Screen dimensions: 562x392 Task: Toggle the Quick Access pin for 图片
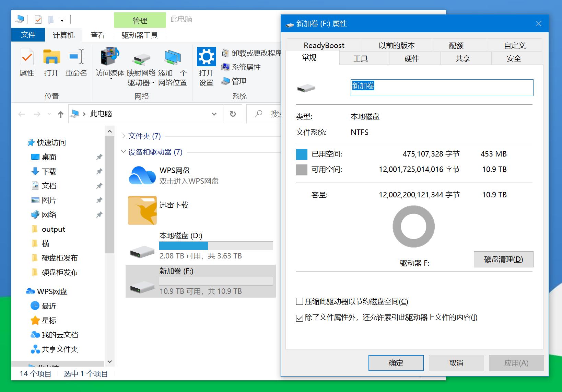click(99, 200)
